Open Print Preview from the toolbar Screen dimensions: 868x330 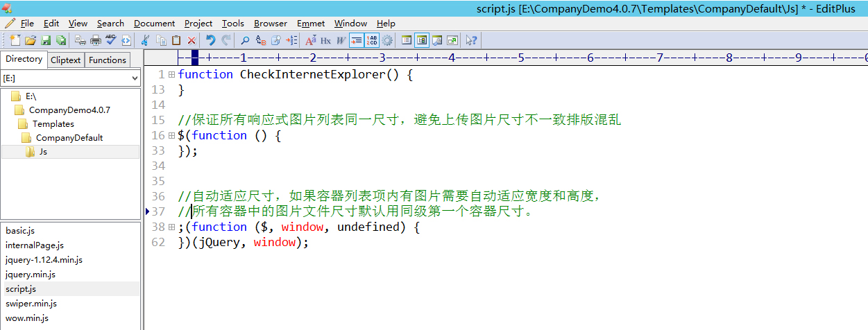80,40
